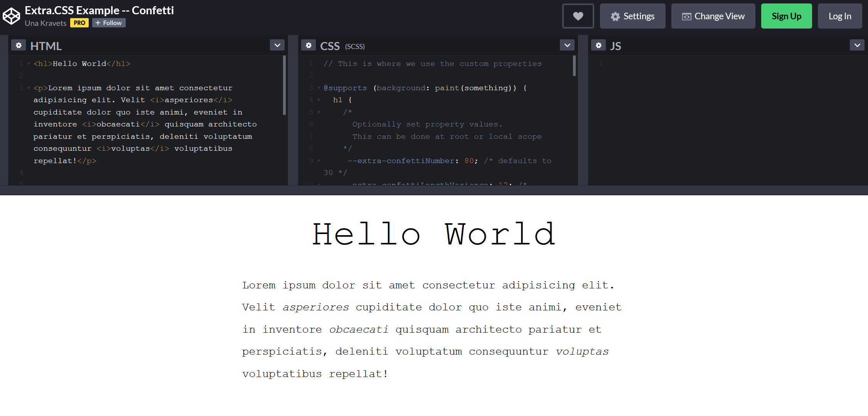Click the CodePen logo

point(11,15)
